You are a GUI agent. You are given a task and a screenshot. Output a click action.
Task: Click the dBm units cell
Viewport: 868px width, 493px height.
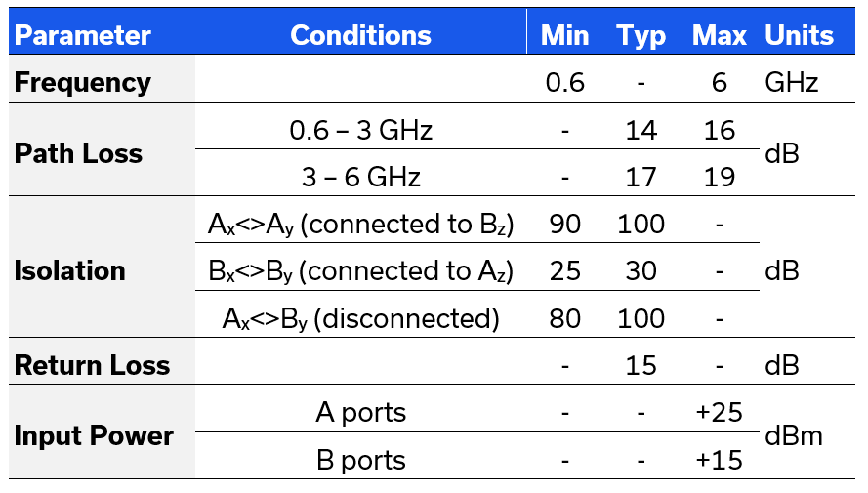coord(794,436)
